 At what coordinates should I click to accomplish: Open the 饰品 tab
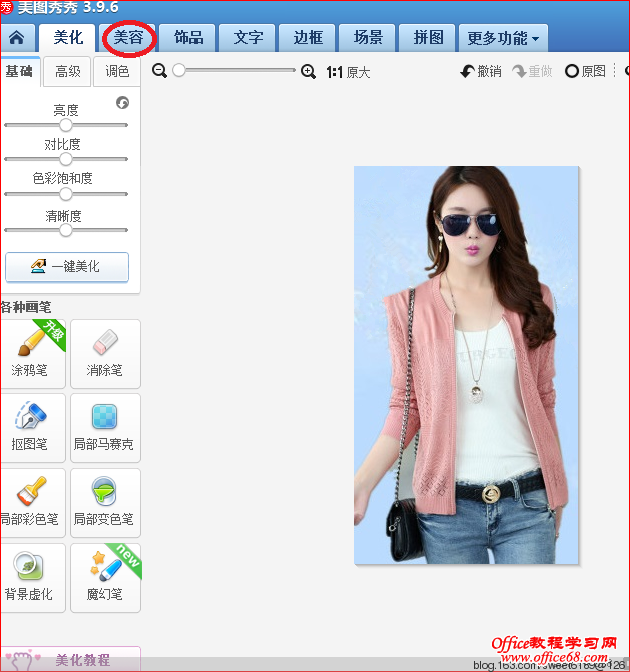[x=189, y=38]
